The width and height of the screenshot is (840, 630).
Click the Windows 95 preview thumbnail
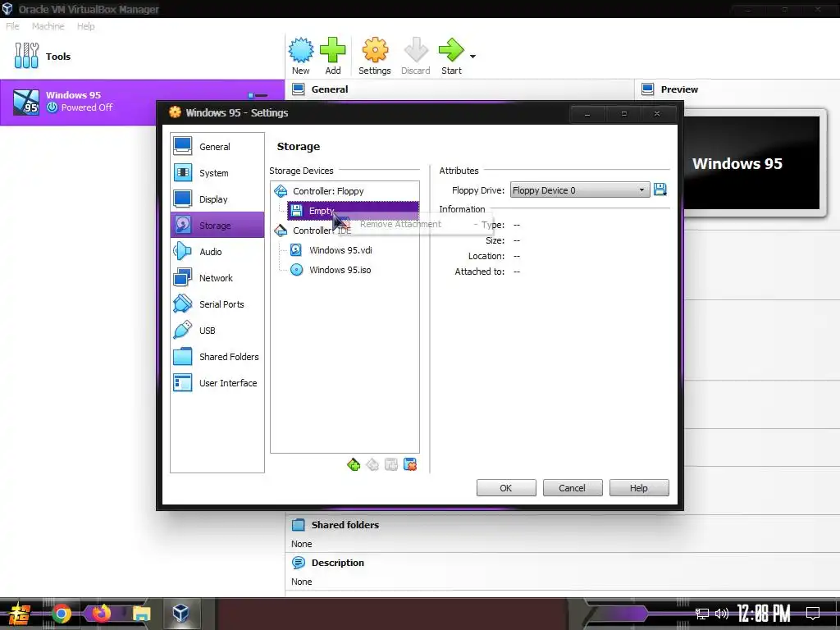(751, 163)
